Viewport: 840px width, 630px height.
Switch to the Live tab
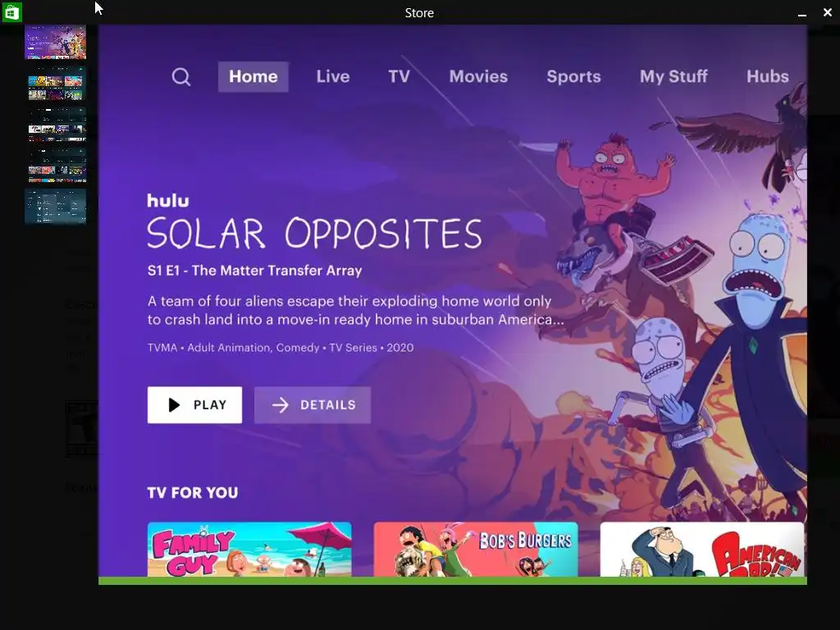(333, 76)
